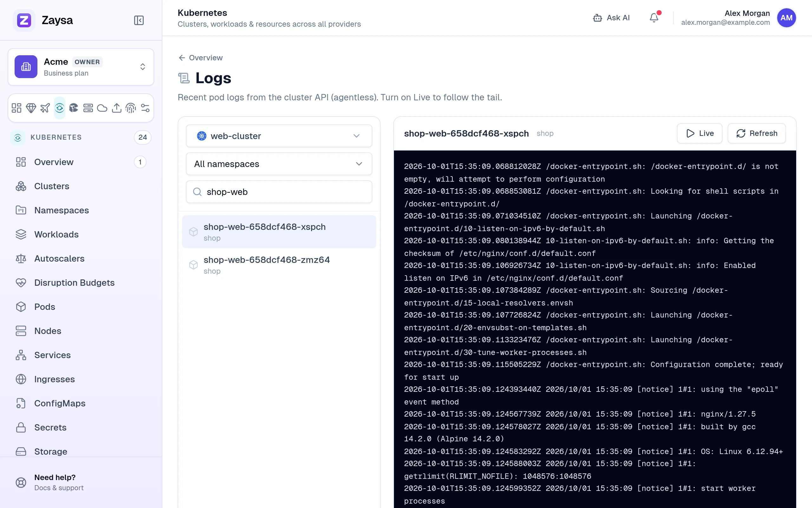
Task: Open Pods in sidebar
Action: pos(81,307)
